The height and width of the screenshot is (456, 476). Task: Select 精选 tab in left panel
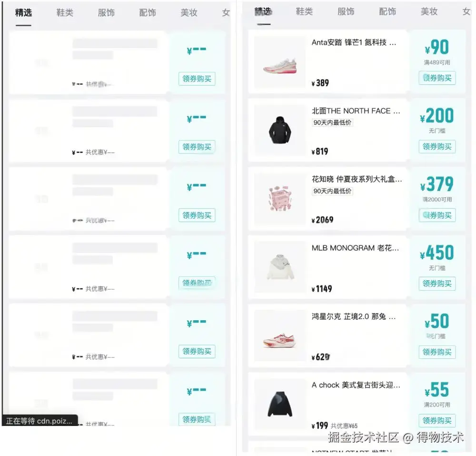(23, 12)
